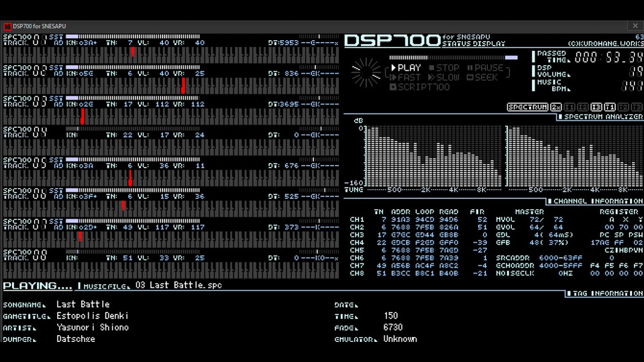Screen dimensions: 644x362
Task: Click the red note on Track 01 keyboard
Action: coord(133,52)
